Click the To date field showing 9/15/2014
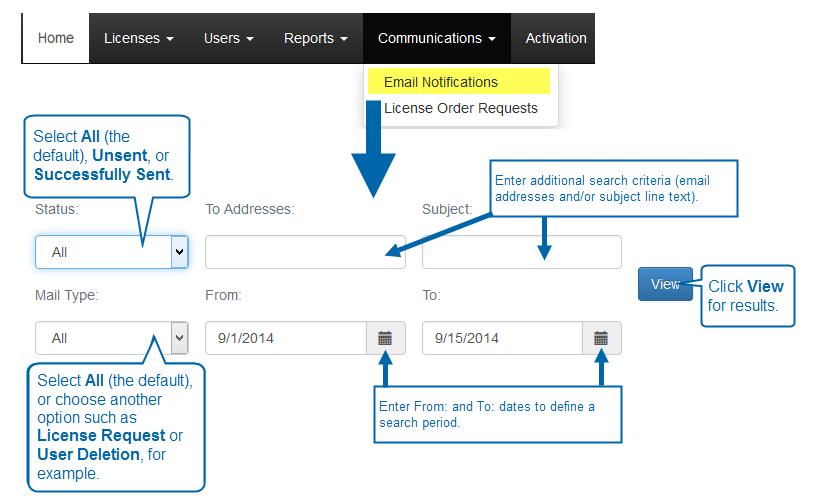The width and height of the screenshot is (818, 501). 502,338
